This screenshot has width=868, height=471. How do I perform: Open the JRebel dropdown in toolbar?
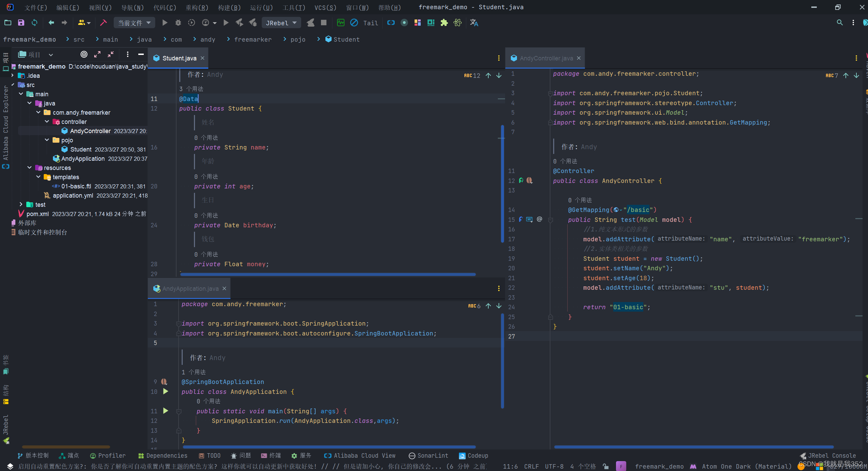click(281, 23)
